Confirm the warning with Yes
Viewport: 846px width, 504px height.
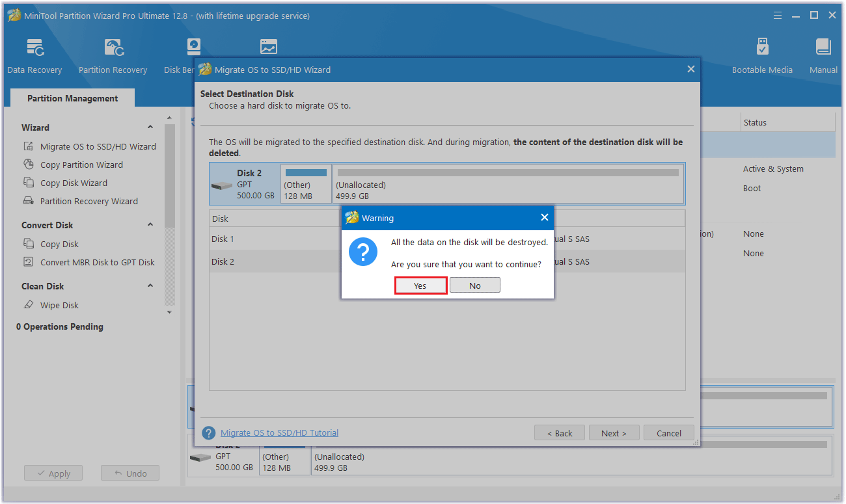point(420,285)
